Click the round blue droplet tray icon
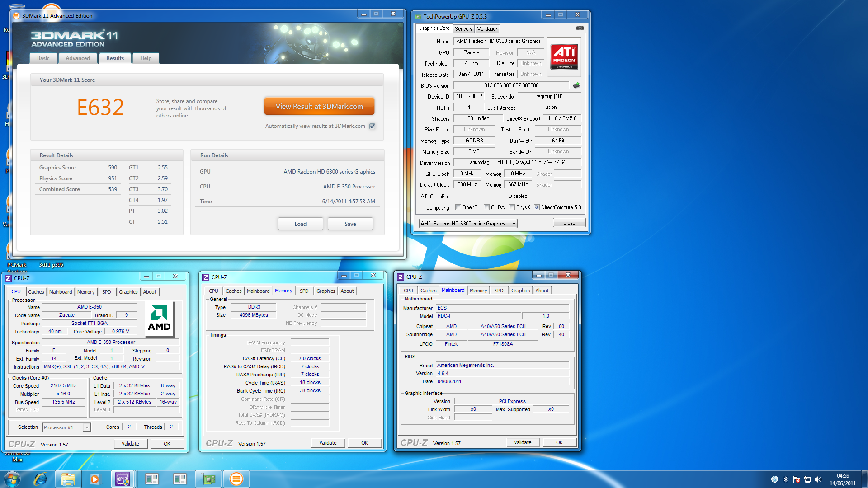The image size is (868, 488). [x=774, y=479]
